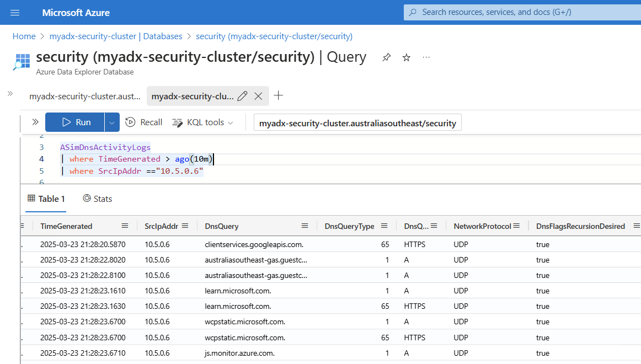641x364 pixels.
Task: Expand the left connections pane chevron
Action: pos(10,94)
